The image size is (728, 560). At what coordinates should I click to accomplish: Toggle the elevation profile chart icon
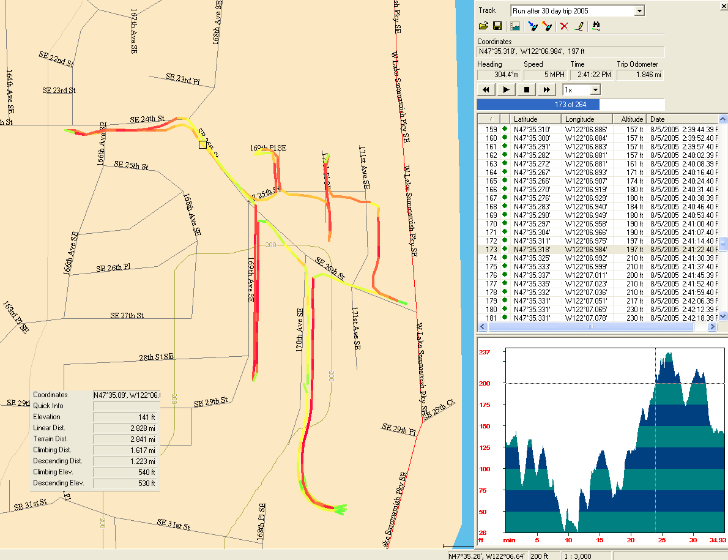coord(515,26)
